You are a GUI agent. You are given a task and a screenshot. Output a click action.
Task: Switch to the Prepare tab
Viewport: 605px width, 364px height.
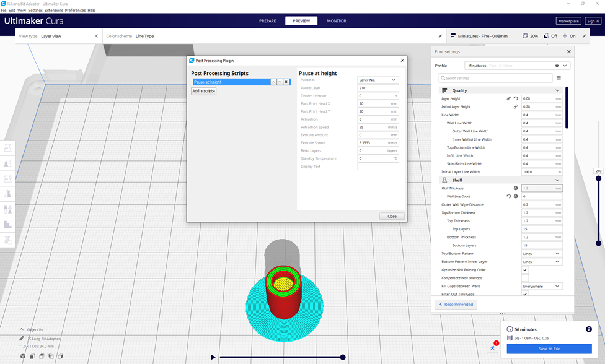tap(268, 21)
